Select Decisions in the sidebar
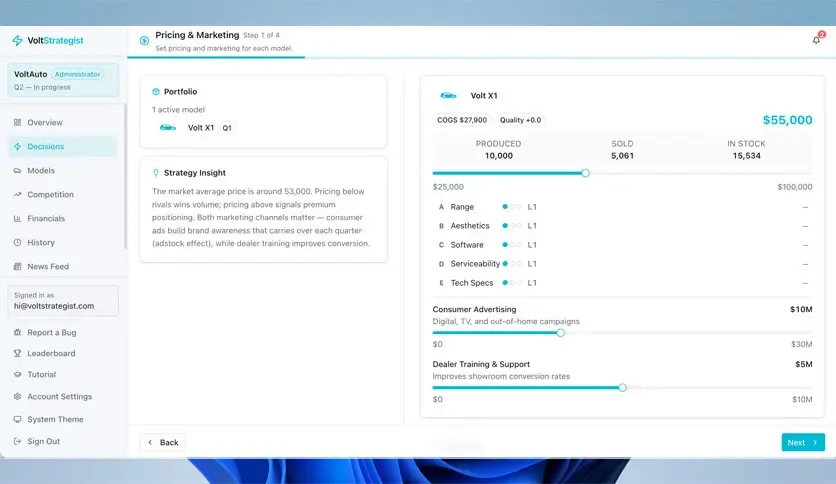The height and width of the screenshot is (484, 836). 63,147
